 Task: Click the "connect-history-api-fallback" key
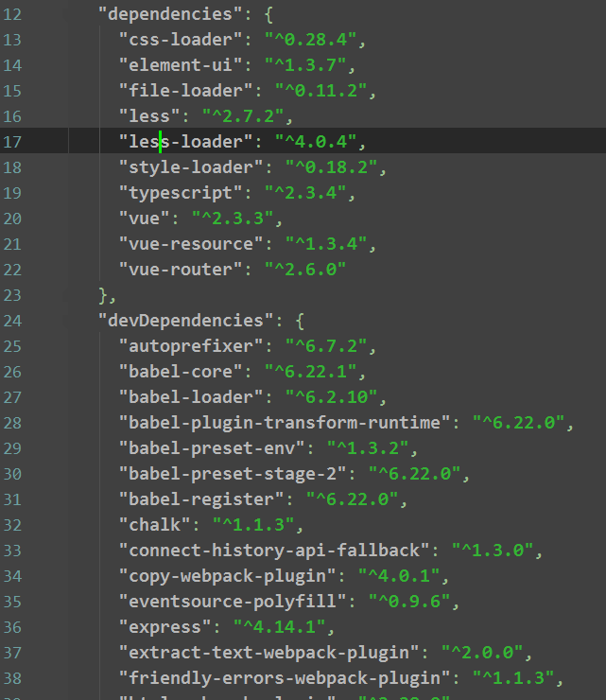pos(274,550)
